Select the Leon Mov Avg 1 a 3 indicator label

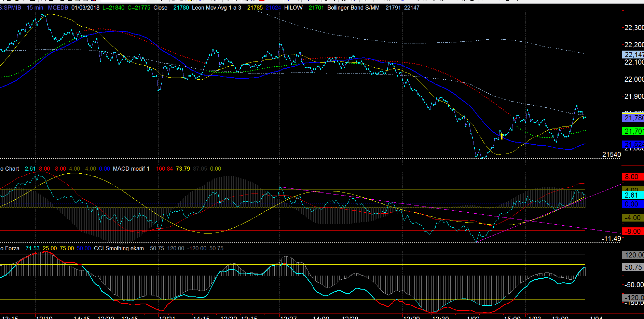coord(217,8)
